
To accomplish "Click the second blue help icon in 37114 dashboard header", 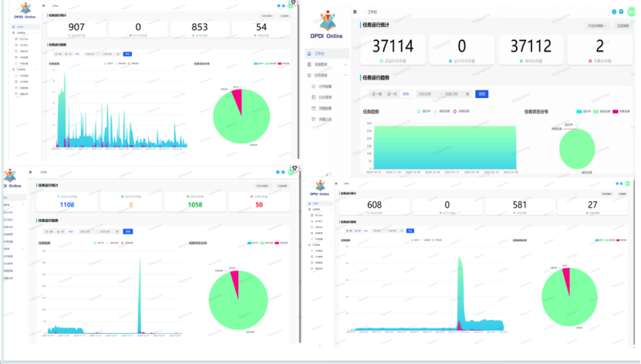I will pyautogui.click(x=622, y=12).
